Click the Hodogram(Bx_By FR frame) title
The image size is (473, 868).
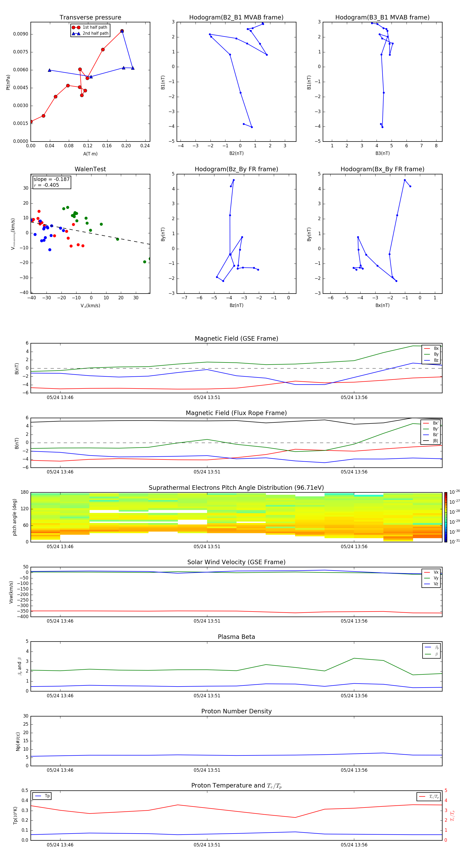pyautogui.click(x=382, y=169)
